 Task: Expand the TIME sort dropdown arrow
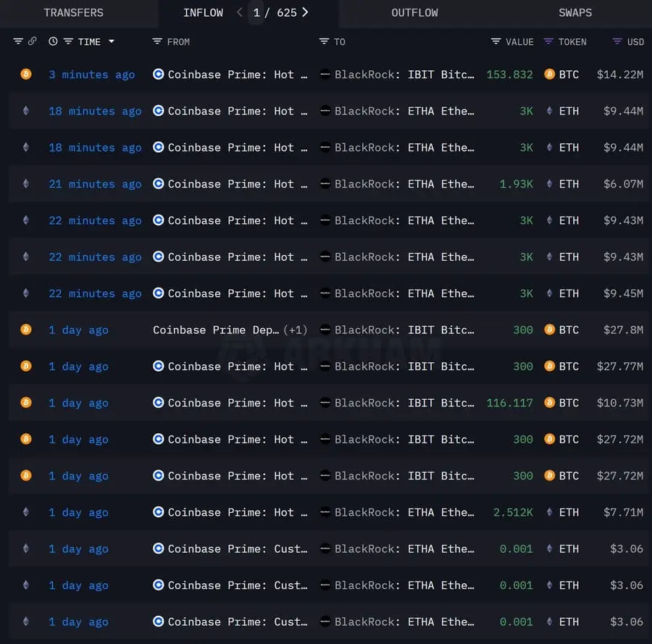pos(111,41)
